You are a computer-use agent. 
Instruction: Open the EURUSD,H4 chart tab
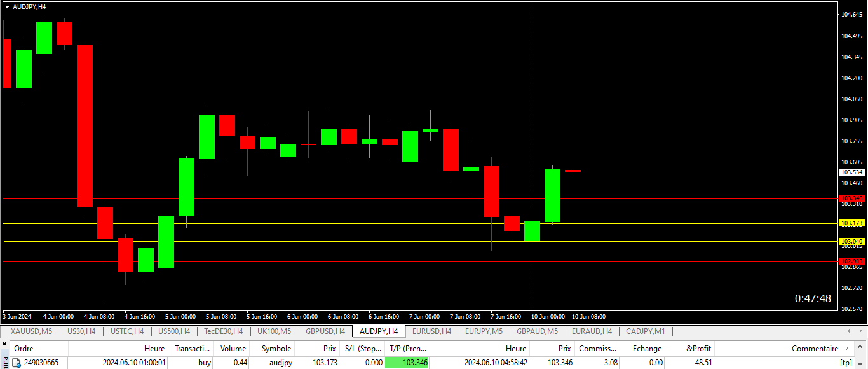click(431, 331)
